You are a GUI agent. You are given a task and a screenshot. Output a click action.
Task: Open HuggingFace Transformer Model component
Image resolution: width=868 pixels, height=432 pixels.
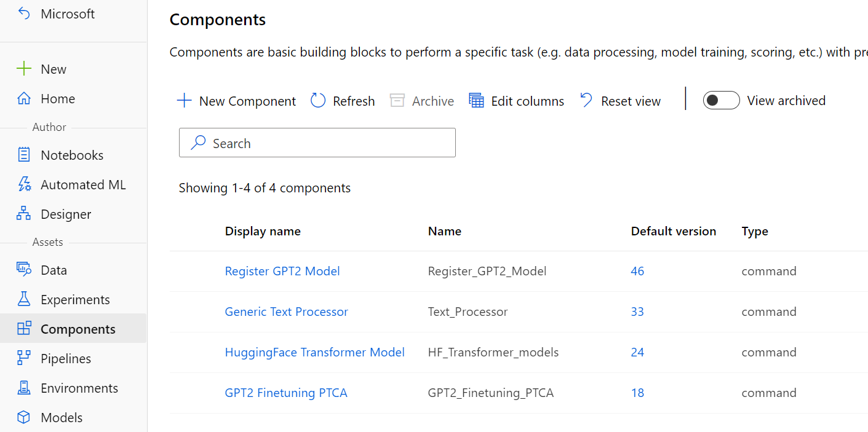315,352
